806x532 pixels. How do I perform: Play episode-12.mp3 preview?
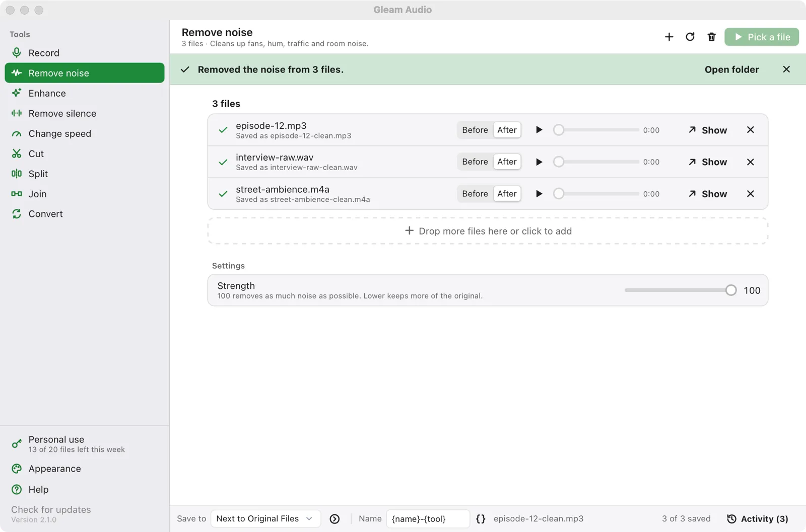539,130
